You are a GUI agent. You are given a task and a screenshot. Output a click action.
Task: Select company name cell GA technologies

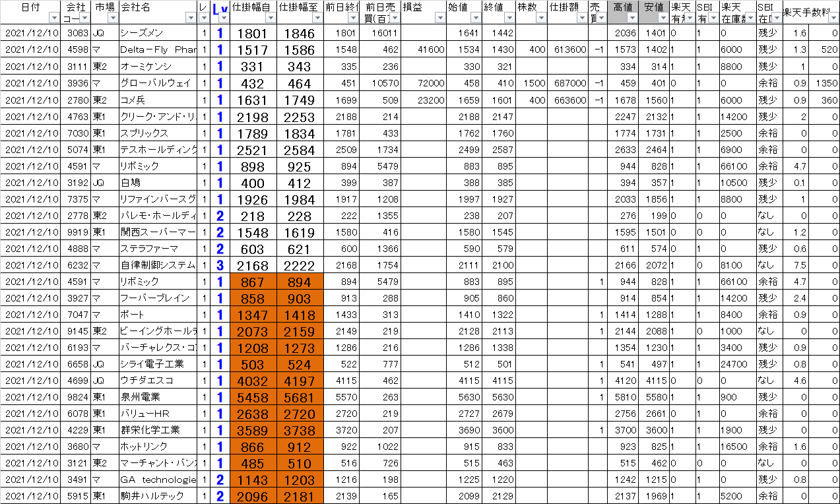pos(158,479)
